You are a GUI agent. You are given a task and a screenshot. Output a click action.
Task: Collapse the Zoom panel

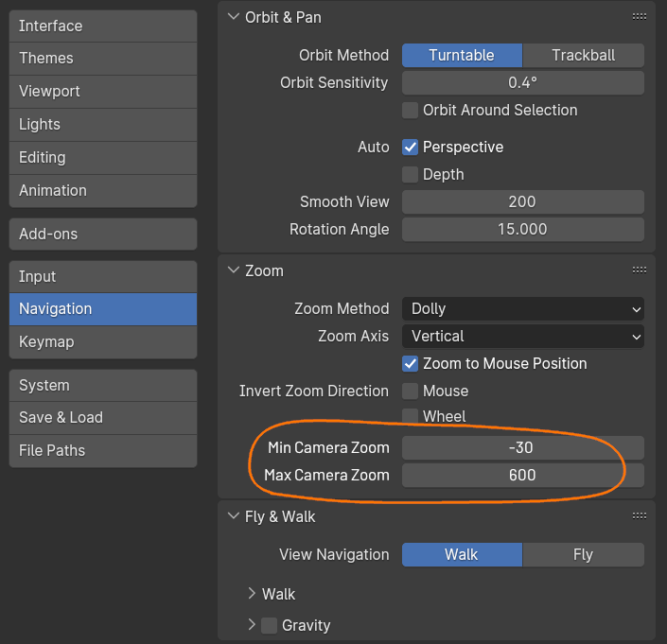(234, 270)
